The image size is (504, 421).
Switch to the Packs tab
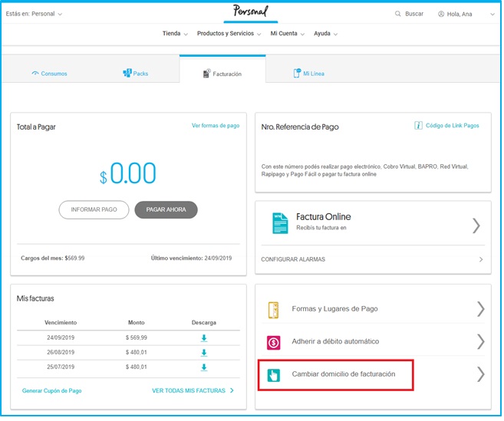136,74
